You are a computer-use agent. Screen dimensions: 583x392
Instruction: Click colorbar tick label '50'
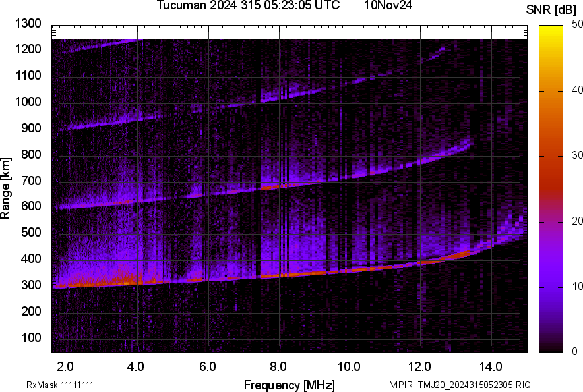(578, 24)
